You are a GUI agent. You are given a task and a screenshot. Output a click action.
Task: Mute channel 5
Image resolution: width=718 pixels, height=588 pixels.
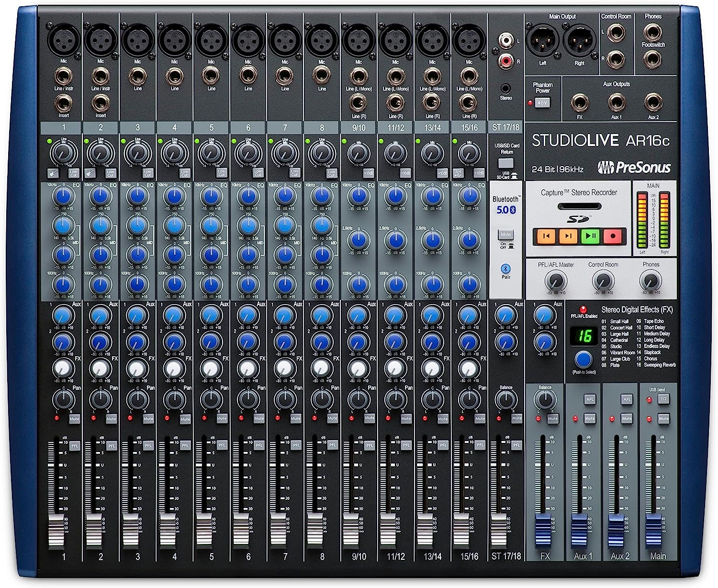pyautogui.click(x=222, y=418)
